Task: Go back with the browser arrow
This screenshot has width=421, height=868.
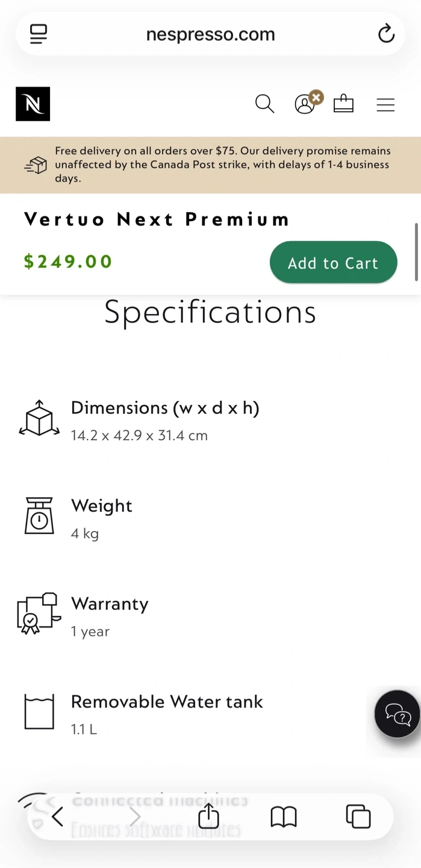Action: coord(58,817)
